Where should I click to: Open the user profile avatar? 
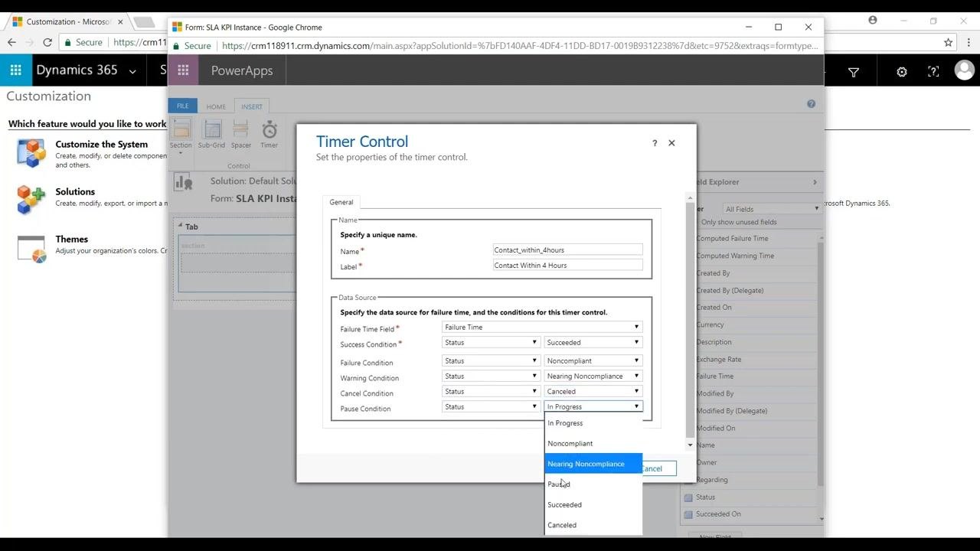click(964, 70)
